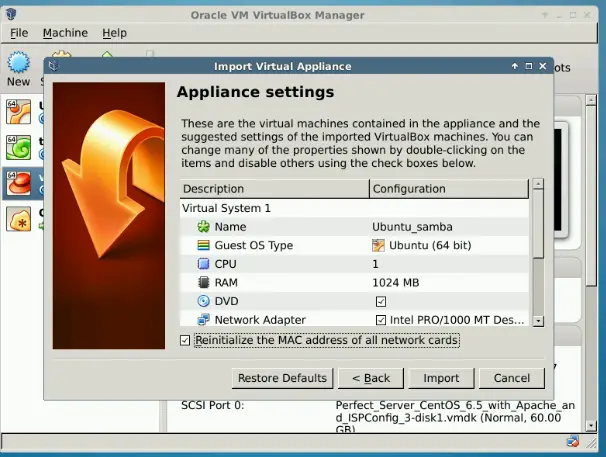Image resolution: width=606 pixels, height=457 pixels.
Task: Click main window details scroll down arrow
Action: coord(591,426)
